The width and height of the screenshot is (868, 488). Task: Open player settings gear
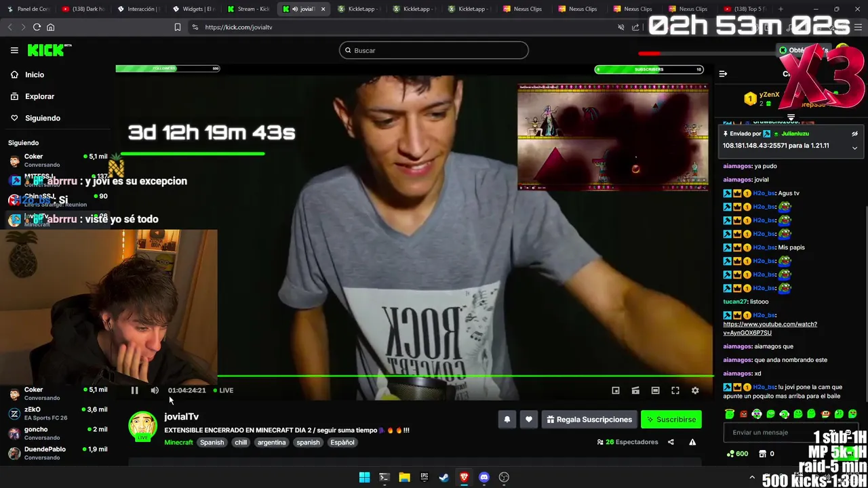tap(695, 390)
